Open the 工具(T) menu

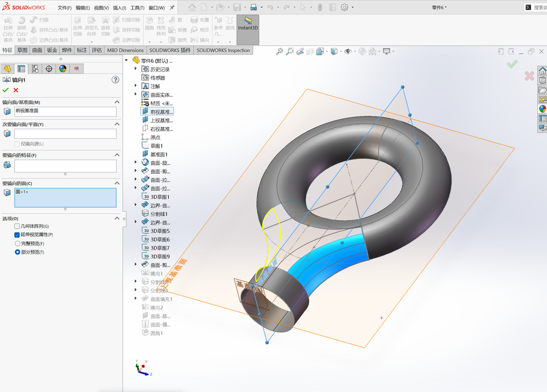(137, 7)
